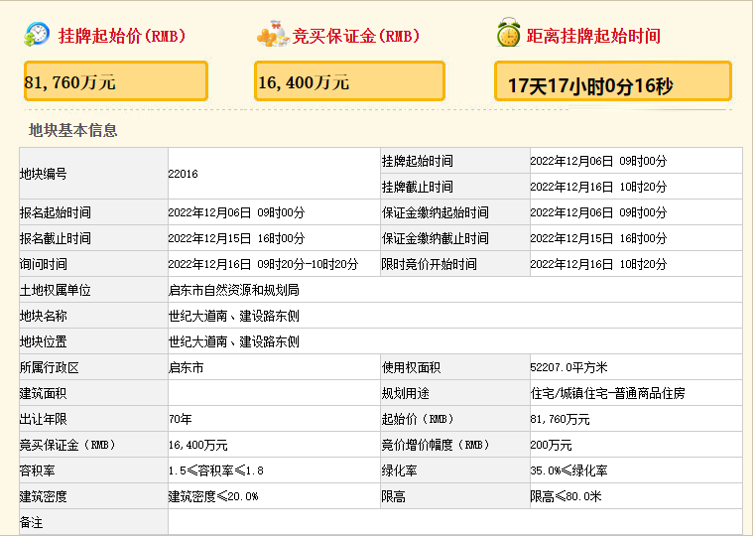Screen dimensions: 756x537
Task: Select the value 限高≤80.0米
Action: click(x=567, y=496)
